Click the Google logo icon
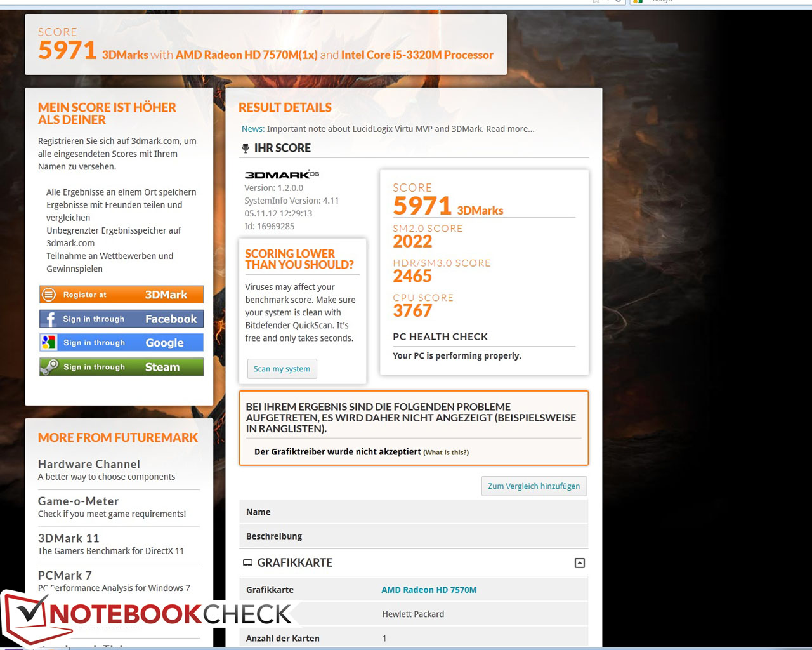The height and width of the screenshot is (650, 812). pos(49,343)
